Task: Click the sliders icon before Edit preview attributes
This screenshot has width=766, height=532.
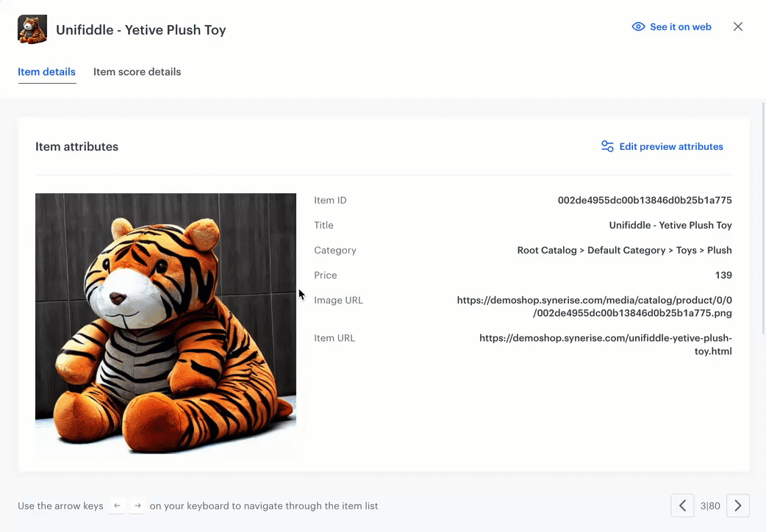Action: coord(607,146)
